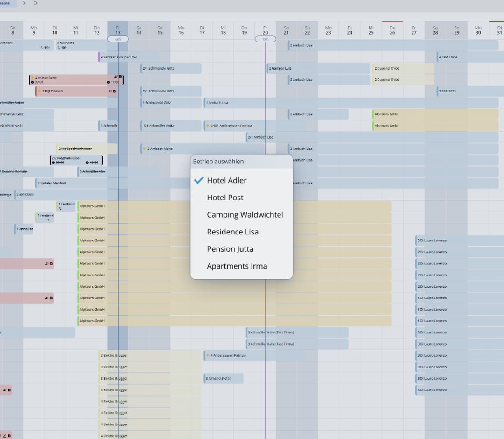Select Hotel Post from the list
The image size is (504, 439).
pyautogui.click(x=225, y=198)
